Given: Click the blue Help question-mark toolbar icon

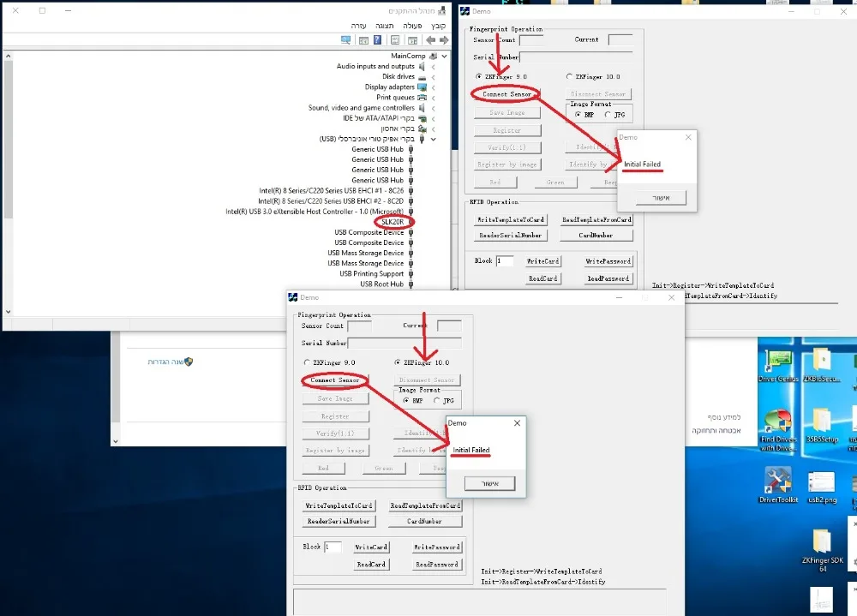Looking at the screenshot, I should (x=377, y=40).
